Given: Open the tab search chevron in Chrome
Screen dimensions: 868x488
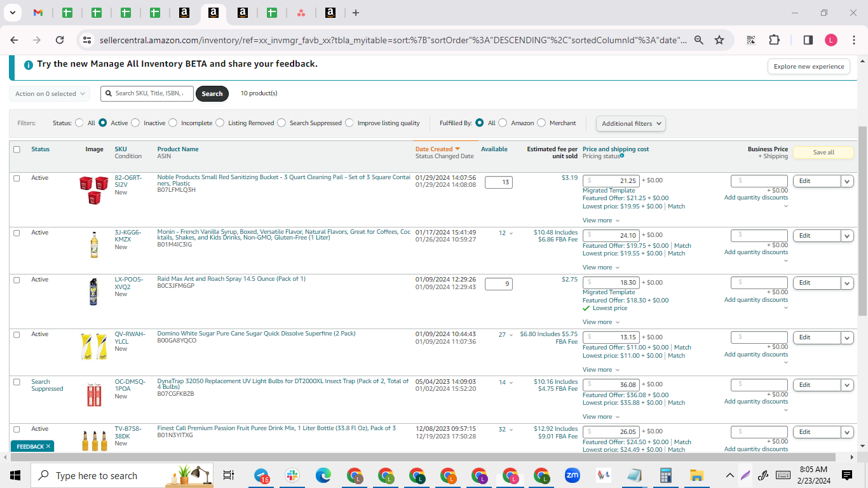Looking at the screenshot, I should [x=12, y=13].
